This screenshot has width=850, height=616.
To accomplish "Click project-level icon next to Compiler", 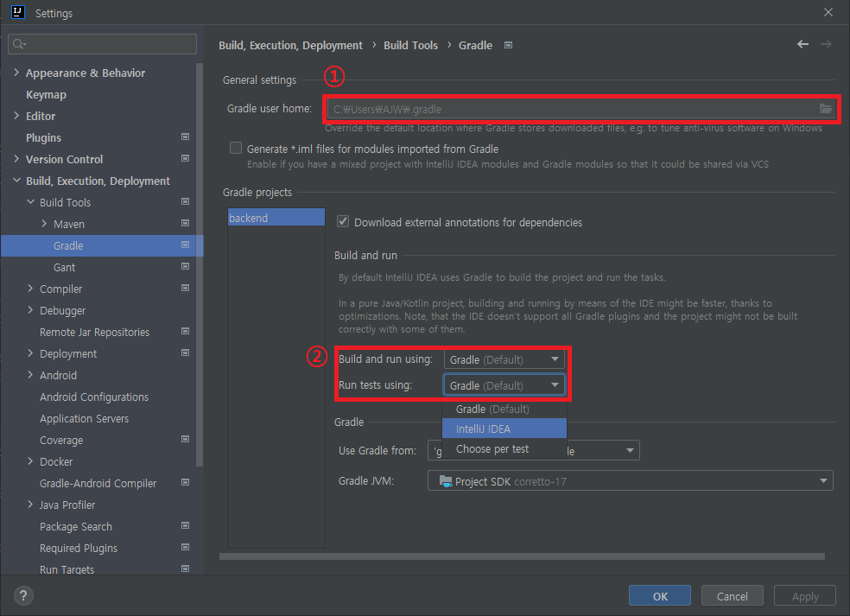I will [185, 288].
